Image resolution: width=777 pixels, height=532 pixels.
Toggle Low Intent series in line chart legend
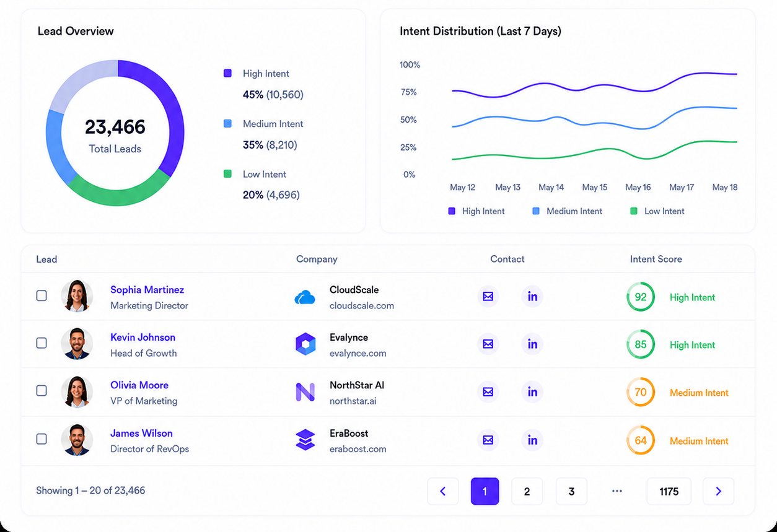(657, 211)
